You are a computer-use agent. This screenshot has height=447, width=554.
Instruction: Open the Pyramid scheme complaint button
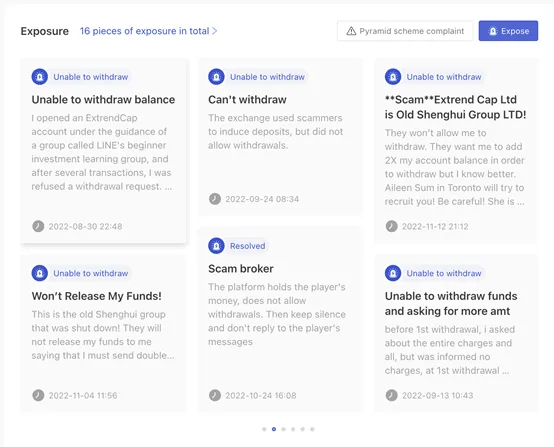[405, 31]
